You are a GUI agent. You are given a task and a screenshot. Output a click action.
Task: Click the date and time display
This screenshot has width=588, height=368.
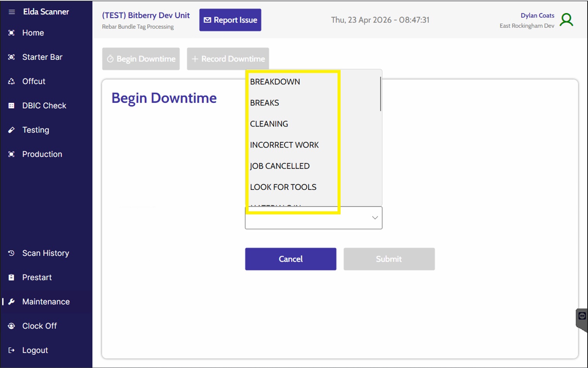pos(380,20)
